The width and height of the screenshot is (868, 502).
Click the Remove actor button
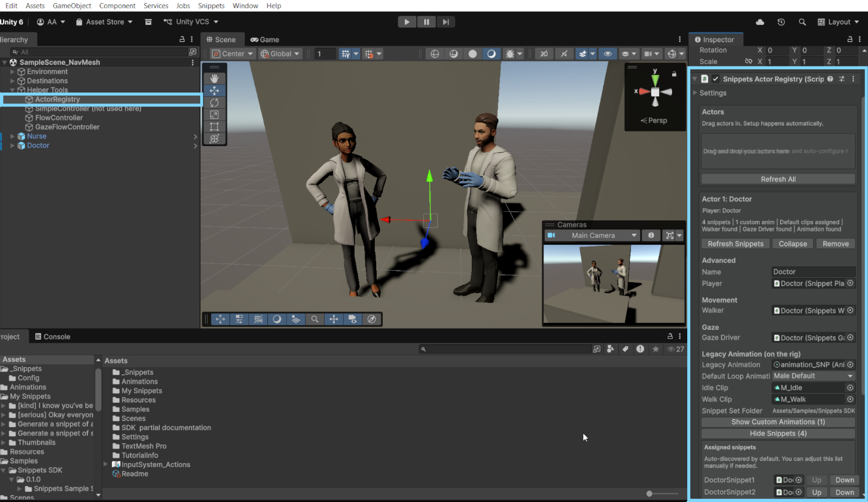point(835,244)
